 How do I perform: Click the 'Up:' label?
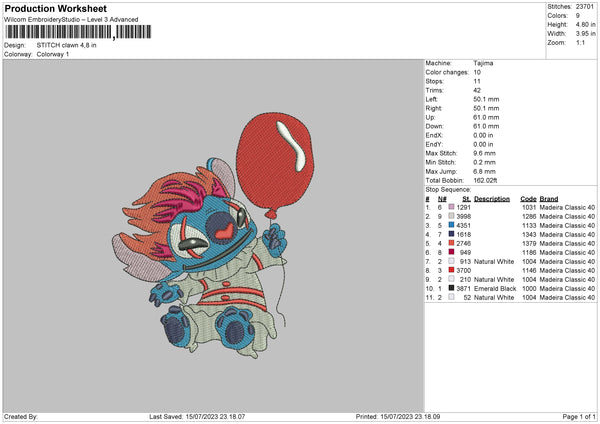pyautogui.click(x=430, y=117)
